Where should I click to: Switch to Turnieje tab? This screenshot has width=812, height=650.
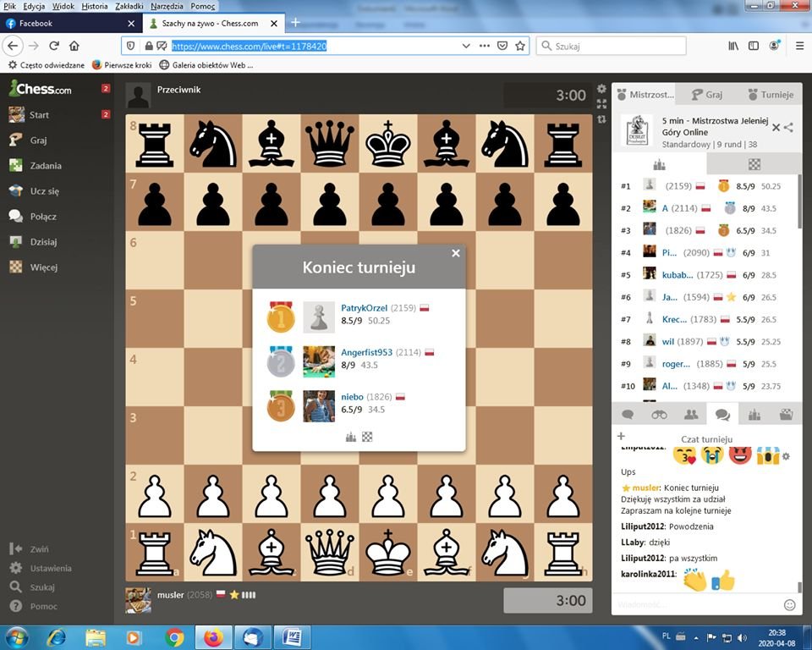771,94
